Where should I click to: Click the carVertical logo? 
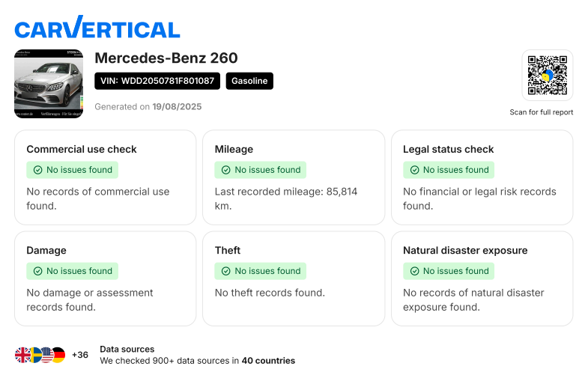97,27
